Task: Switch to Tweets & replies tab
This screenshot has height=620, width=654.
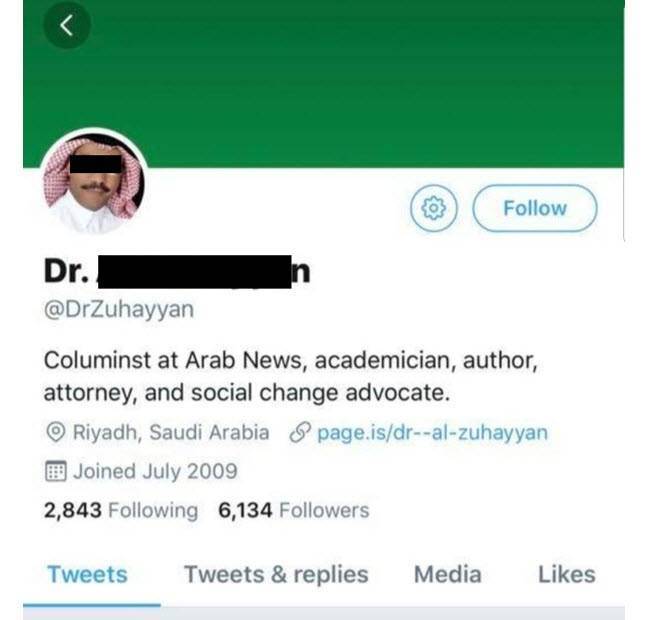Action: [277, 575]
